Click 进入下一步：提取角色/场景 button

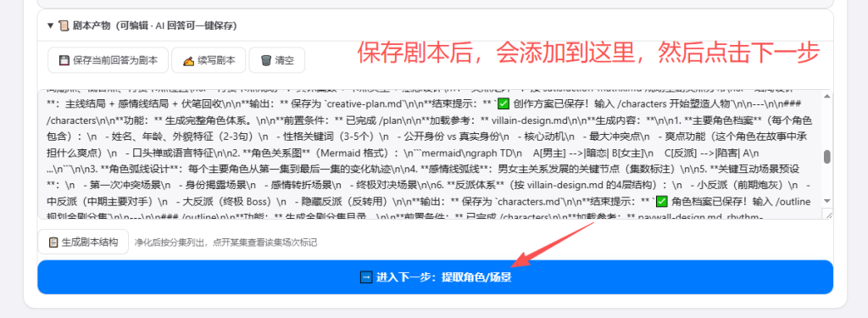point(435,277)
